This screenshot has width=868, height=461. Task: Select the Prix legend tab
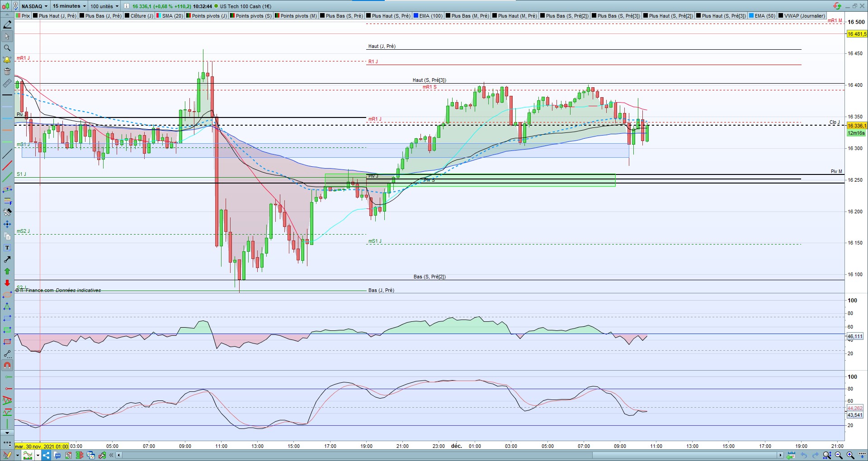23,16
